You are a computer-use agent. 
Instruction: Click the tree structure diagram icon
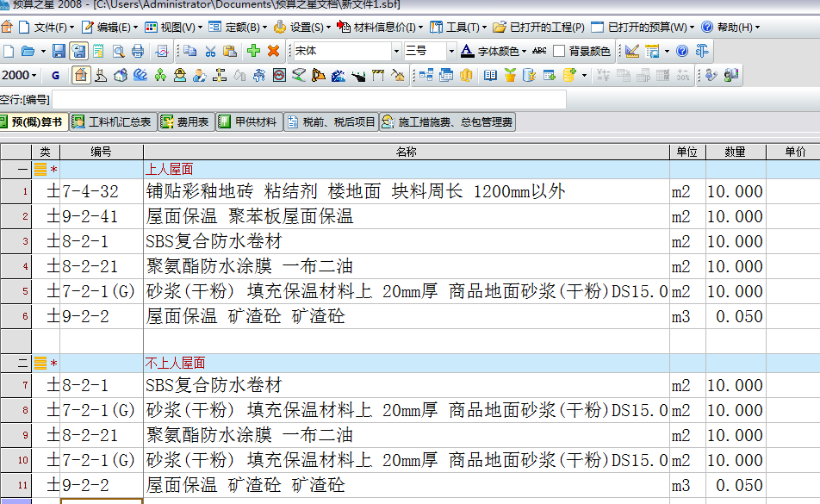[x=426, y=75]
